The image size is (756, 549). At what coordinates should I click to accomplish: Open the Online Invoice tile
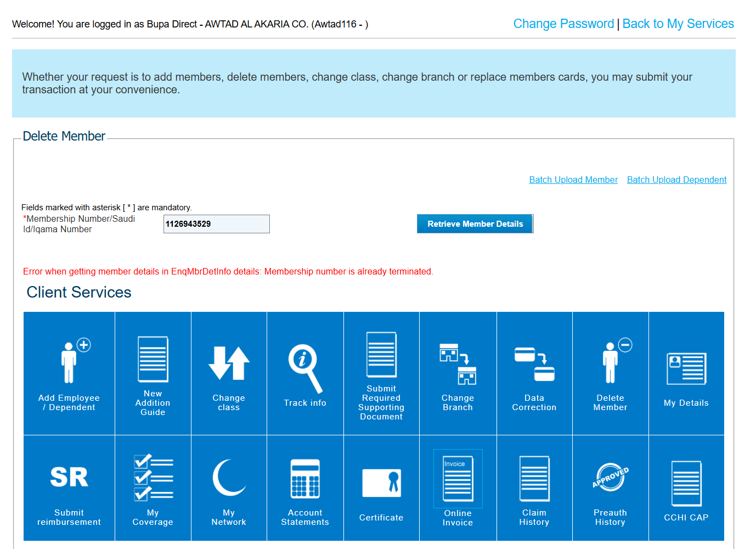tap(458, 488)
